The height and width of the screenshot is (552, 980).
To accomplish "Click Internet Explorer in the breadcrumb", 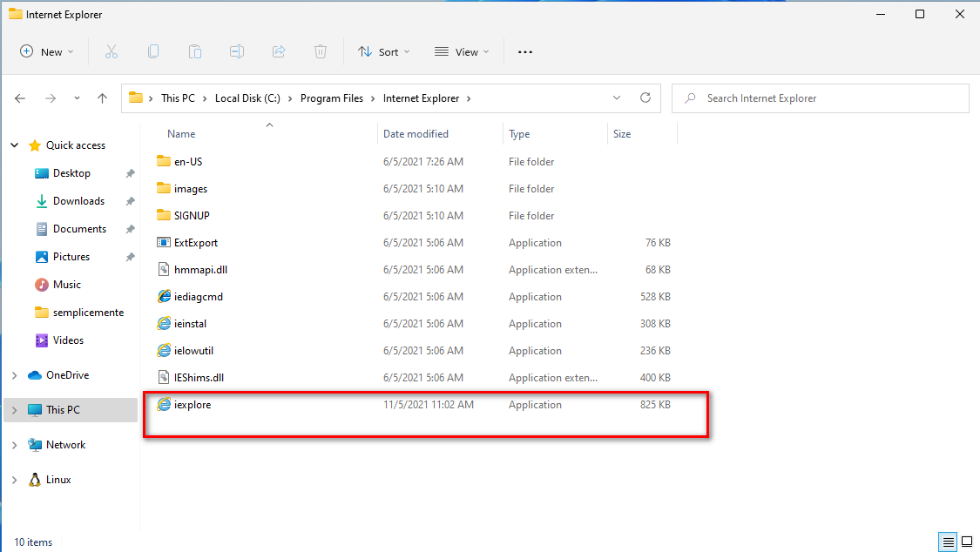I will click(x=422, y=98).
